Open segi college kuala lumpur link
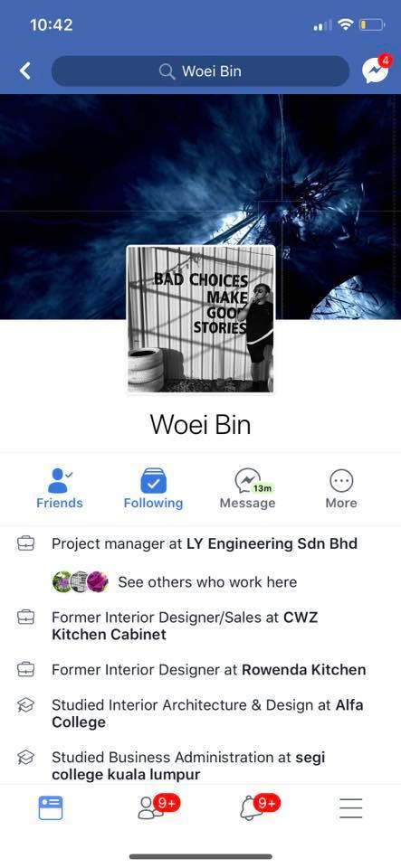This screenshot has width=401, height=868. pos(188,766)
